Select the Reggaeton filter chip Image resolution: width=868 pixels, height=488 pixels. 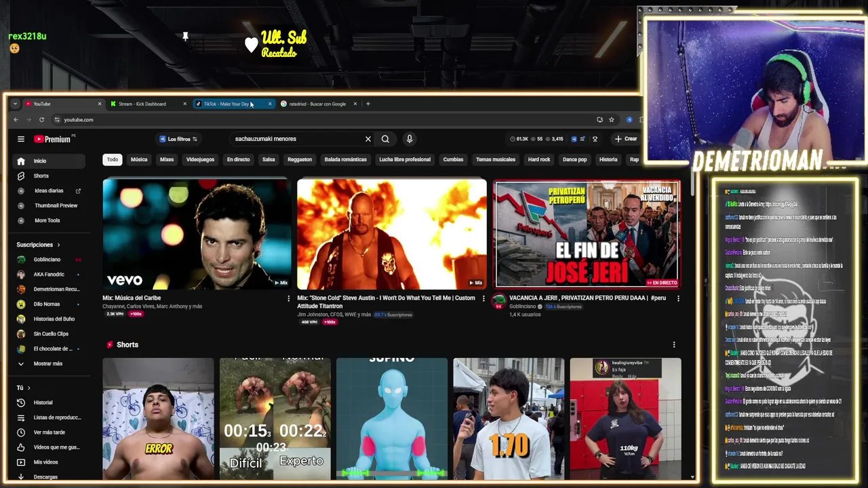[x=300, y=159]
